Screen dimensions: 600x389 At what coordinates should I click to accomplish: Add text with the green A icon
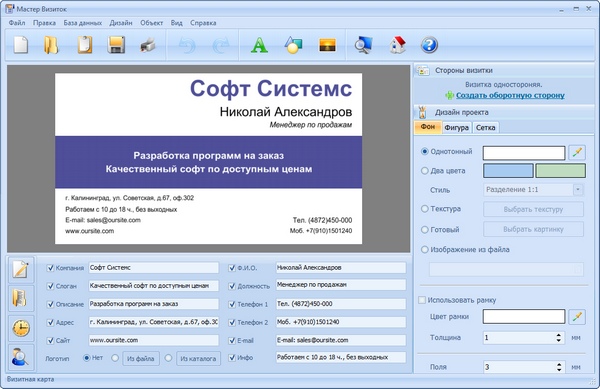click(259, 45)
